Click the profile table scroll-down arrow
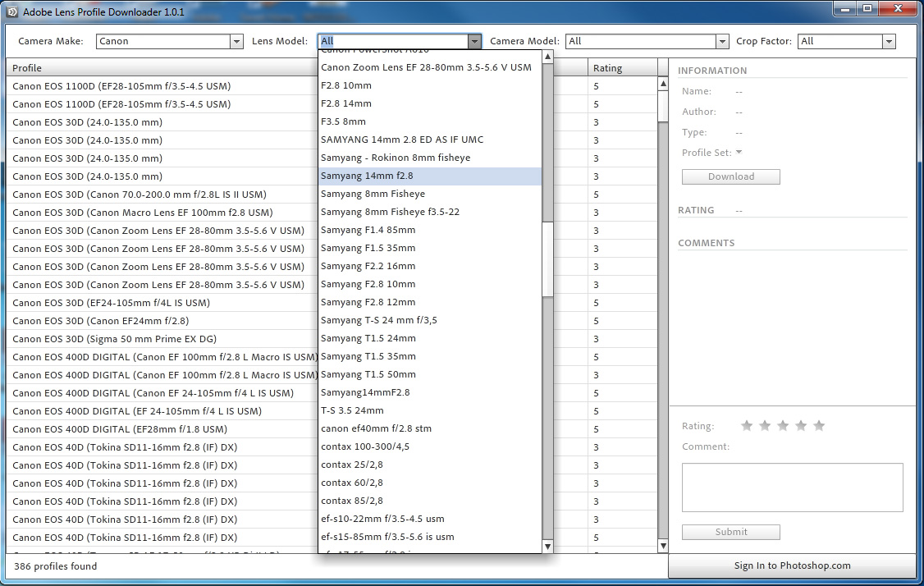 tap(663, 546)
